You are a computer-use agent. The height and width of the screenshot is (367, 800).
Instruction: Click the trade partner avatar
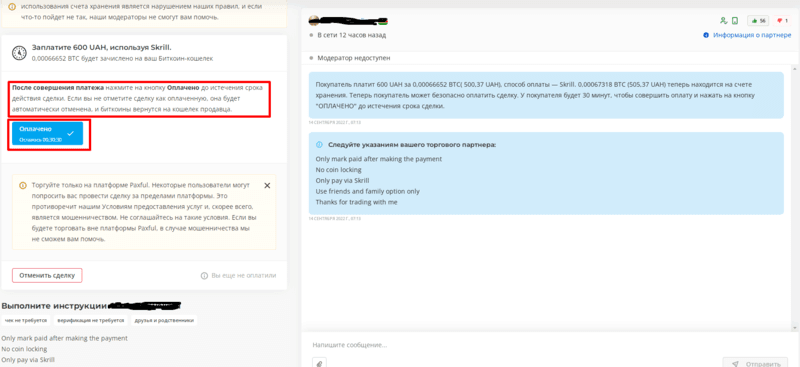click(x=314, y=20)
